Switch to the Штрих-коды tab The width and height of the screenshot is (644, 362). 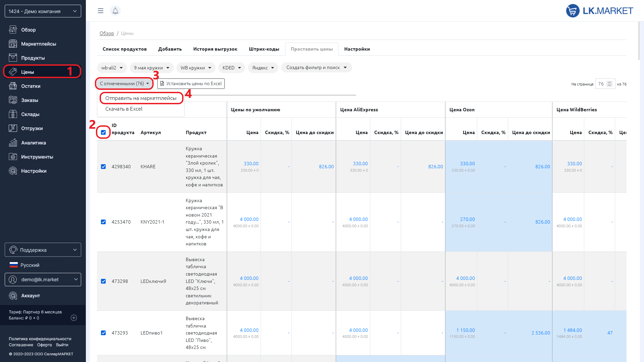point(264,49)
